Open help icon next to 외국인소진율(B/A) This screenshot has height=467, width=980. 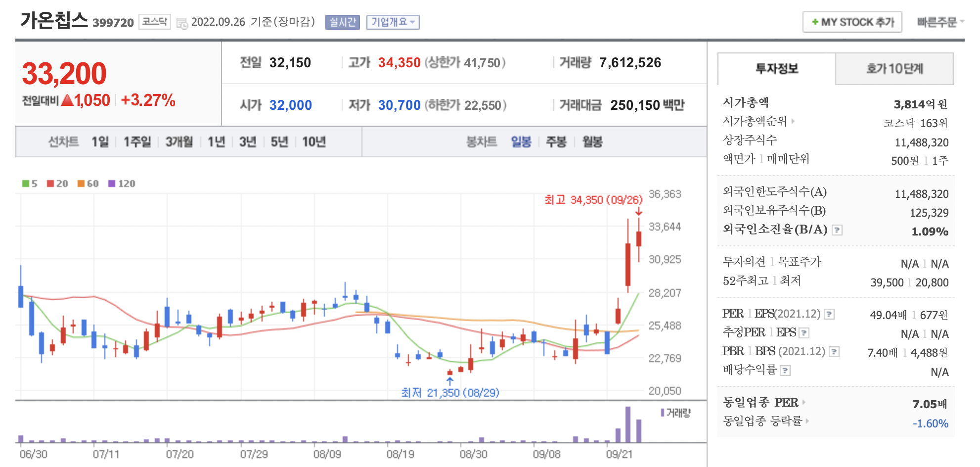click(837, 230)
